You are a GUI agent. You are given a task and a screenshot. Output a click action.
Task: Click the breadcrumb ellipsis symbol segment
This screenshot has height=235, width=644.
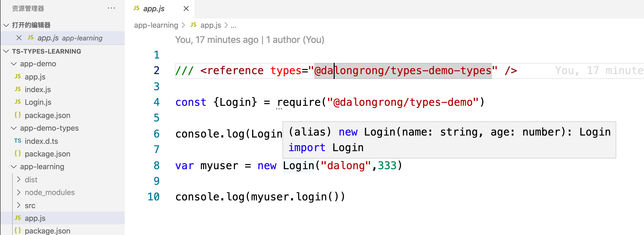pyautogui.click(x=234, y=26)
